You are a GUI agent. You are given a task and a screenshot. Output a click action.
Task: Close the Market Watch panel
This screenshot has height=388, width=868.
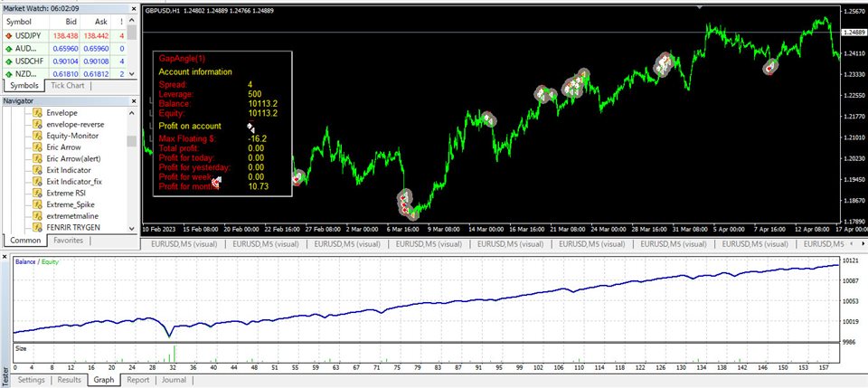tap(133, 9)
